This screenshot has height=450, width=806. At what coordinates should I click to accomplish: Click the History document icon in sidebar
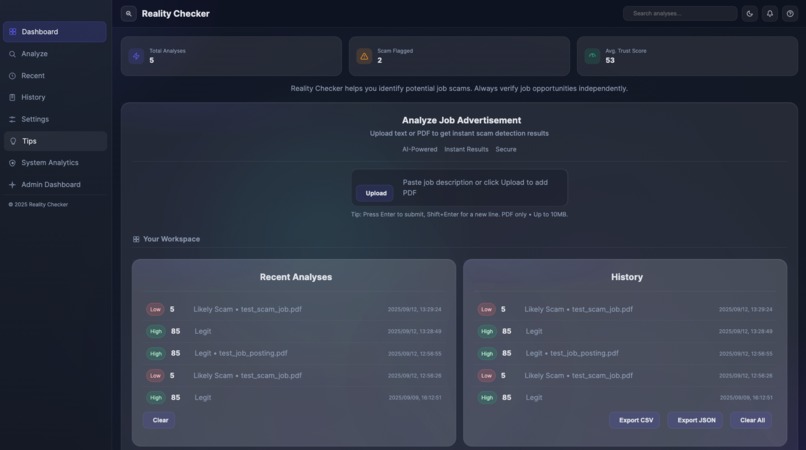tap(12, 97)
